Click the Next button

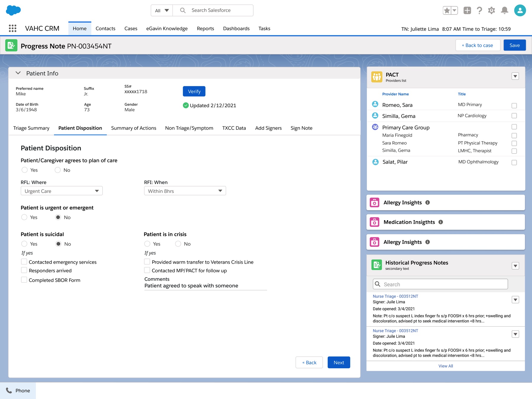coord(339,362)
